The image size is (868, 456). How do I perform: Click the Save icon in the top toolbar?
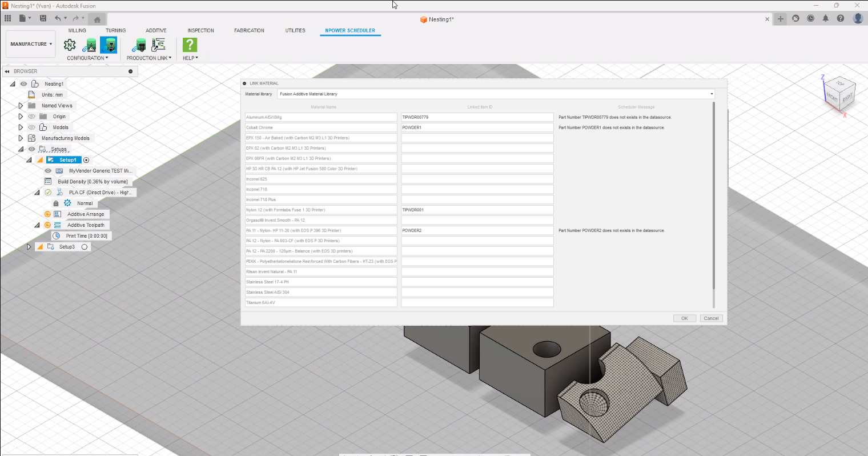pyautogui.click(x=43, y=18)
